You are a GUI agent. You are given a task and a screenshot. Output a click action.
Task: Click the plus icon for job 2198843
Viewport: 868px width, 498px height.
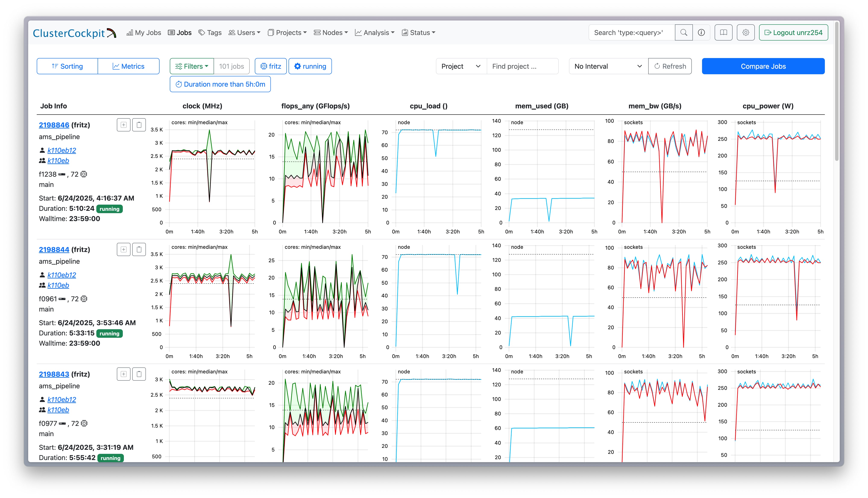[x=124, y=374]
